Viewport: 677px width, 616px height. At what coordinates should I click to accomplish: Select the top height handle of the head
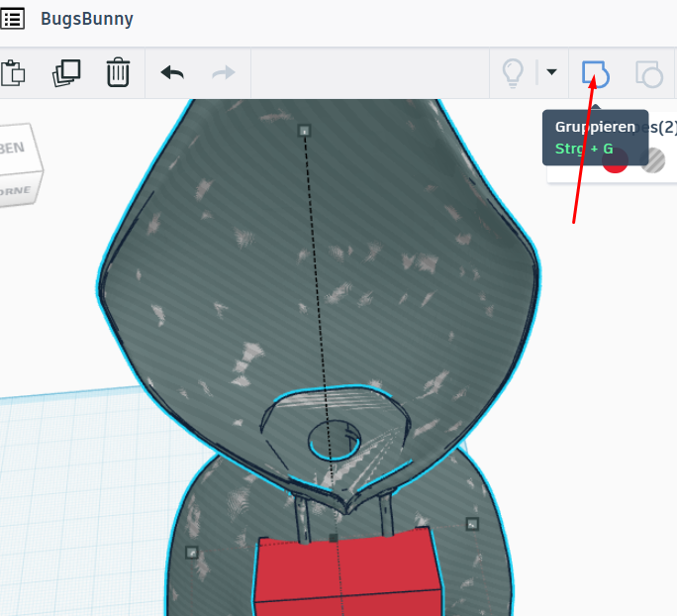[305, 131]
